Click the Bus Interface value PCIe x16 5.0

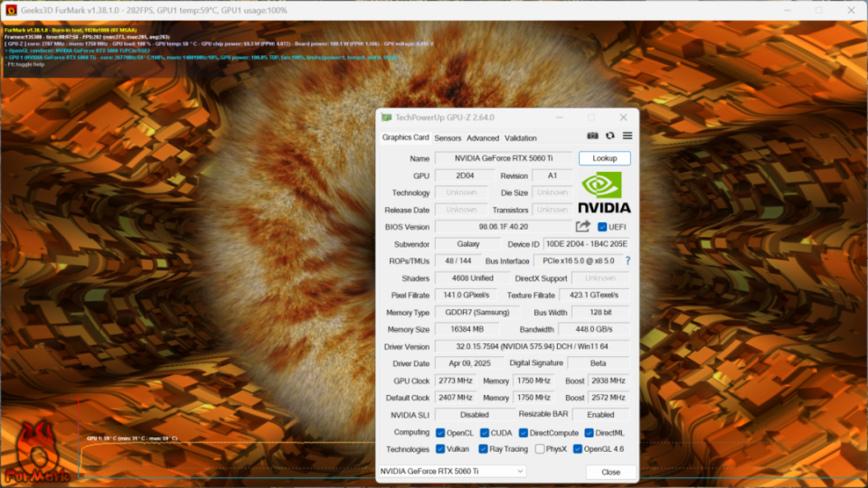point(578,261)
